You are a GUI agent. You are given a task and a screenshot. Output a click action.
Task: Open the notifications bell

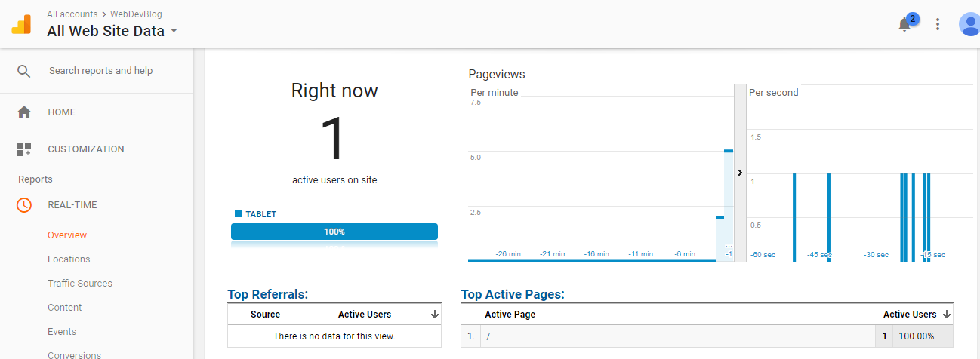[x=904, y=24]
